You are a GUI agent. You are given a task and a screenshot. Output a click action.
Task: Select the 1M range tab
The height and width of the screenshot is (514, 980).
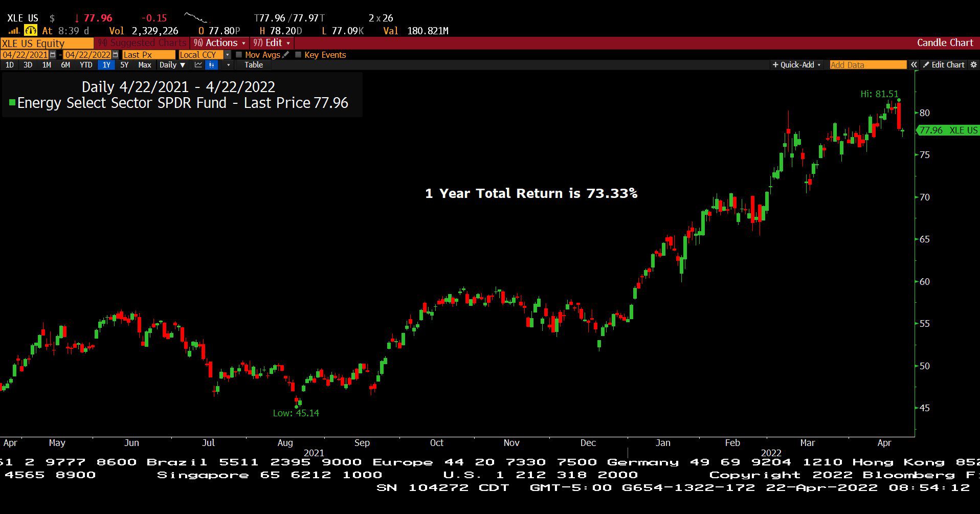pyautogui.click(x=47, y=65)
